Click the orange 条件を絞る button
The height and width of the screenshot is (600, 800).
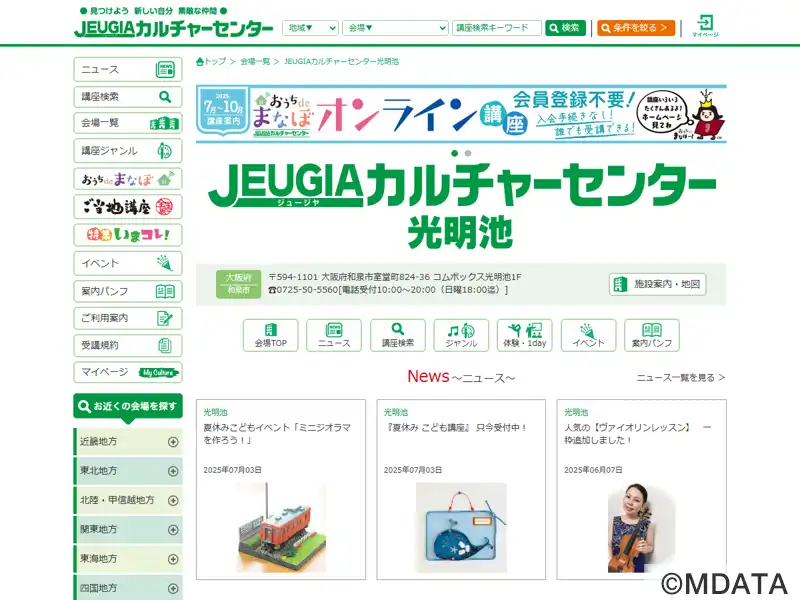[636, 28]
